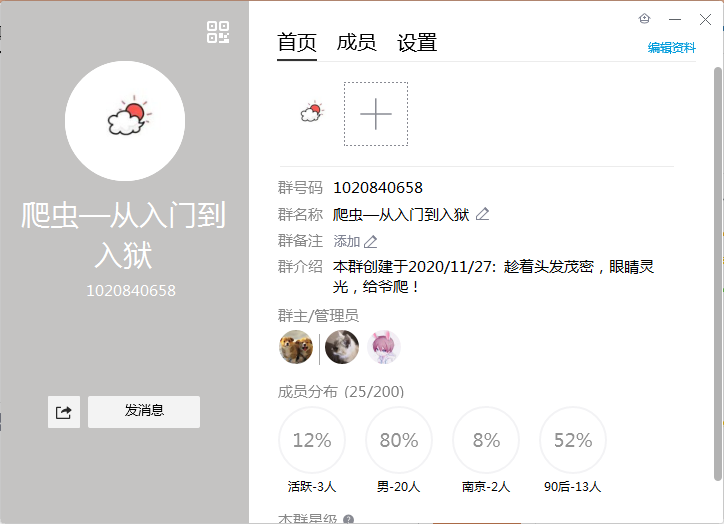
Task: Close the group profile window
Action: coord(705,19)
